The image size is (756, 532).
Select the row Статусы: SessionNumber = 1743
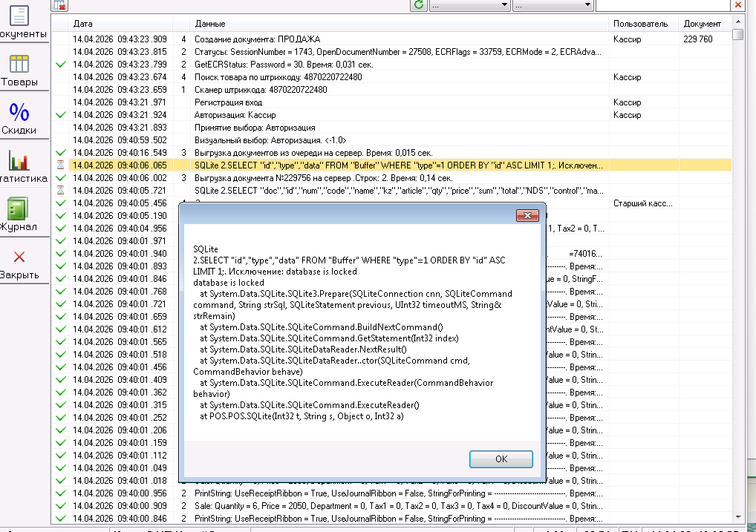point(391,52)
